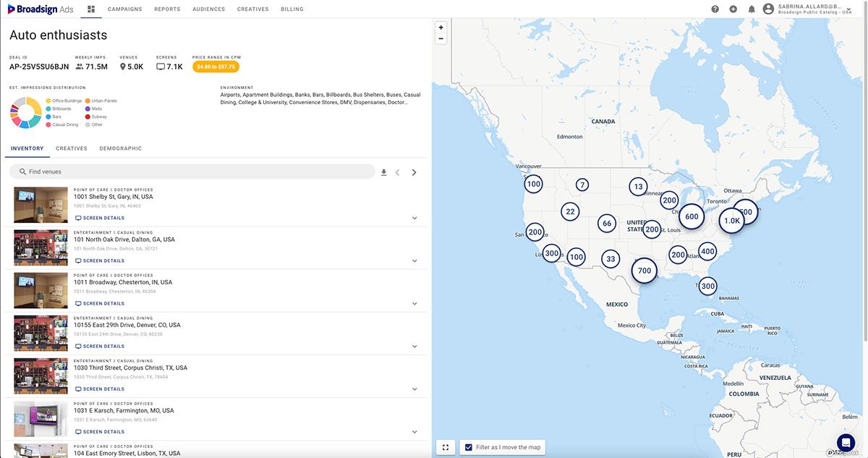Open the chat support bubble
The image size is (868, 458).
coord(846,442)
